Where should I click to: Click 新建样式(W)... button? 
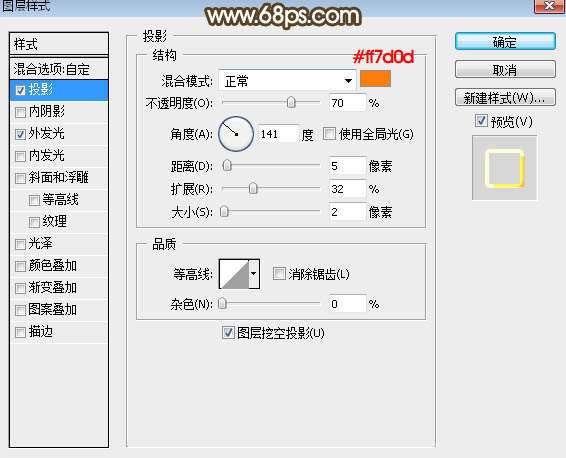pos(505,97)
